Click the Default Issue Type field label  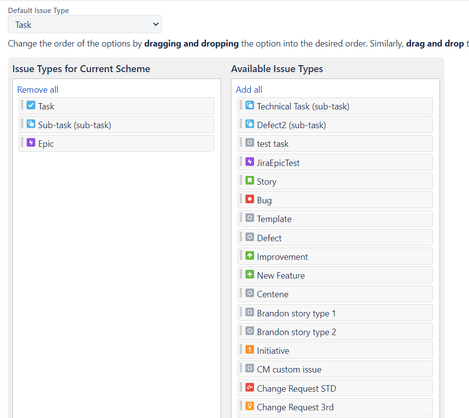coord(38,10)
